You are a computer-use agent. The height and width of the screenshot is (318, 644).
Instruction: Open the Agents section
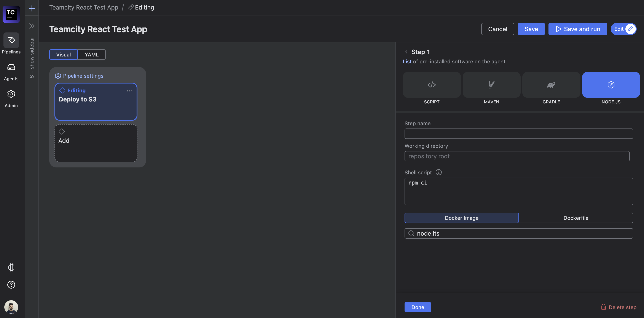(11, 72)
